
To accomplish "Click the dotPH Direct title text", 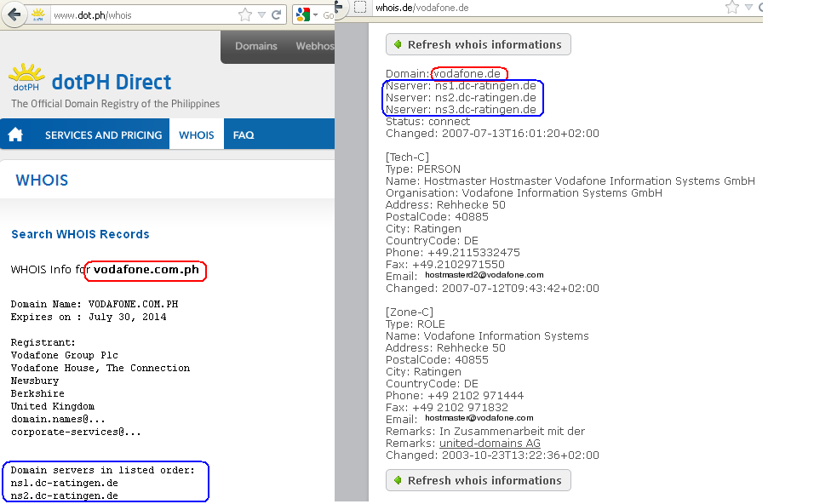I will (x=112, y=82).
